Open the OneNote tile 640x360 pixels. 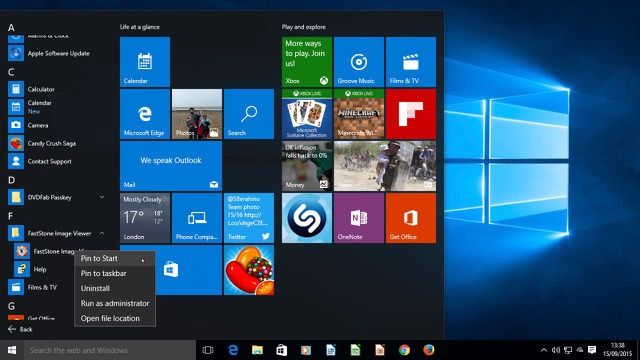coord(359,218)
